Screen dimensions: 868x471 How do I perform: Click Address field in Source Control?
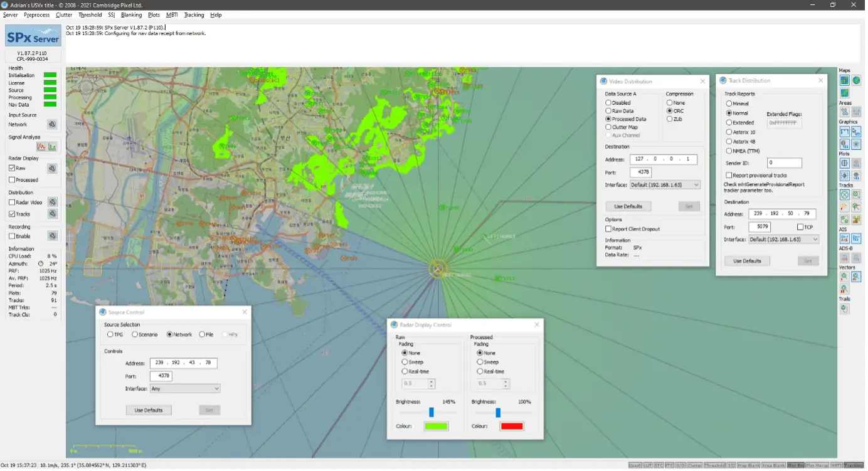point(184,363)
